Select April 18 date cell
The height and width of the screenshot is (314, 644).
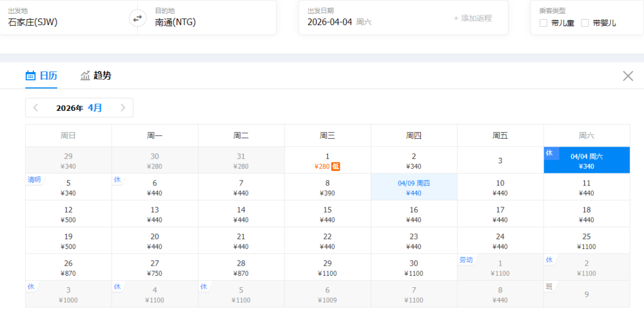(587, 213)
